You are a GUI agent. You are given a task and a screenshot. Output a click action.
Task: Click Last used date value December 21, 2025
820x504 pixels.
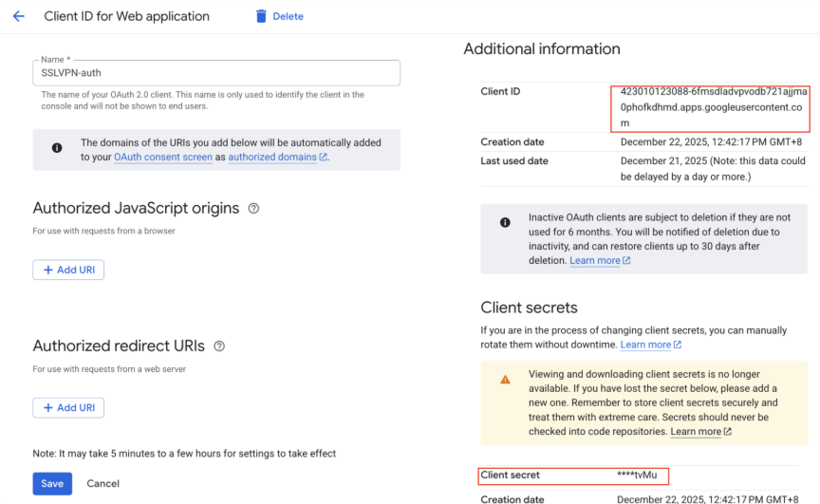[x=713, y=169]
